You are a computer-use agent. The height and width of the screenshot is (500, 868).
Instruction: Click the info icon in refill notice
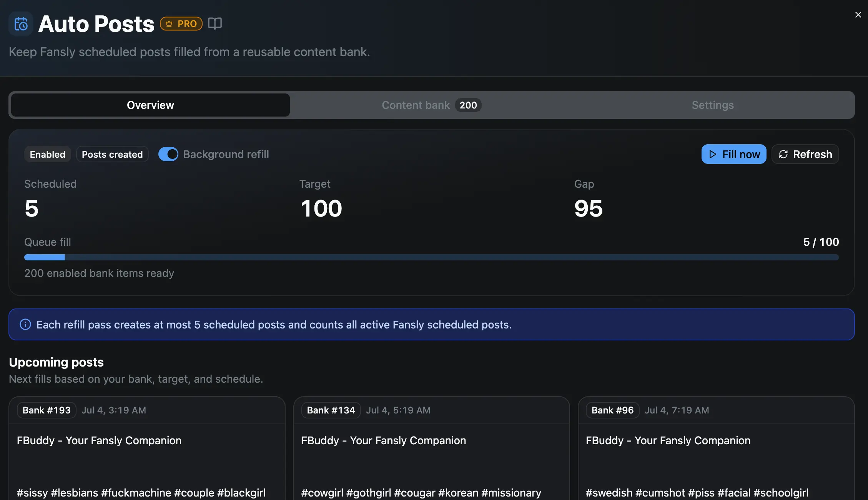point(25,324)
